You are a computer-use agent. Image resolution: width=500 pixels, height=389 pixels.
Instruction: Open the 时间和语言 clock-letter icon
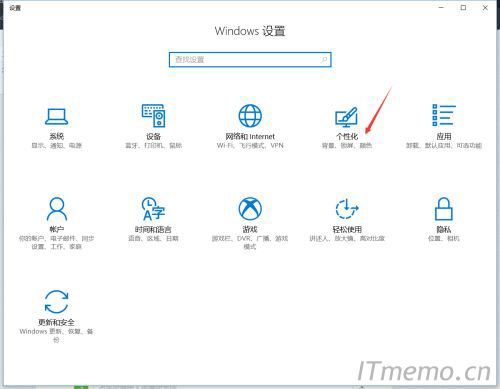click(x=153, y=209)
